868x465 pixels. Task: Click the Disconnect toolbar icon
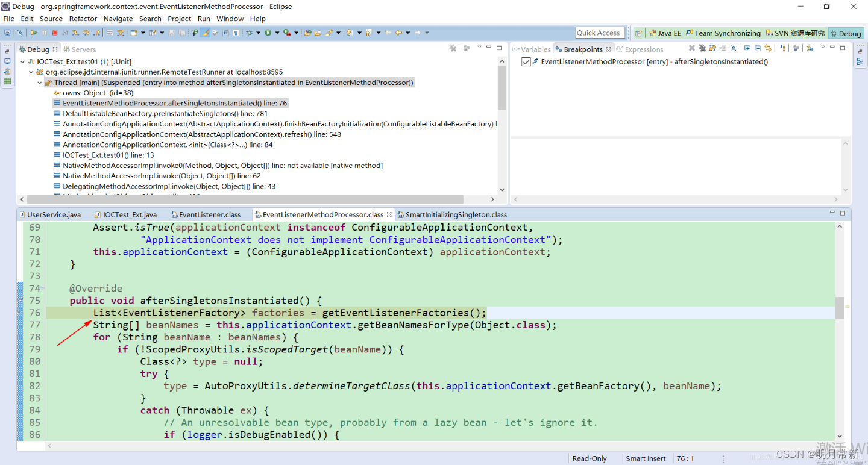pos(64,33)
